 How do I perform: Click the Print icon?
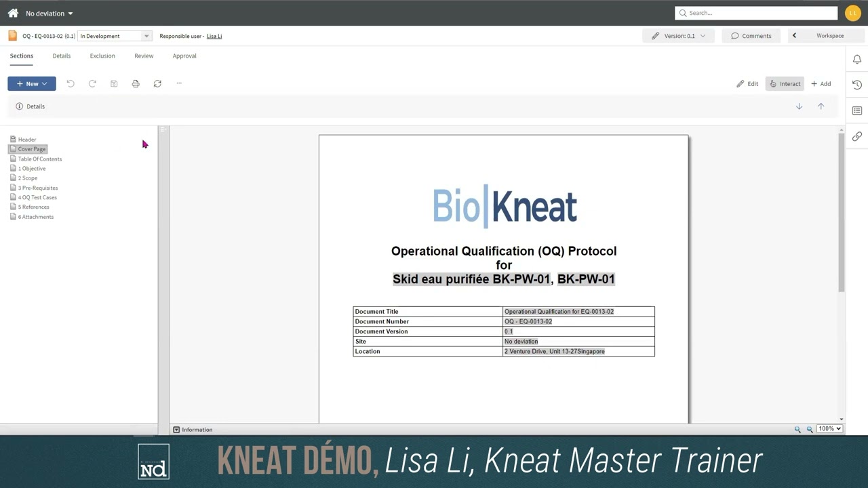[136, 83]
